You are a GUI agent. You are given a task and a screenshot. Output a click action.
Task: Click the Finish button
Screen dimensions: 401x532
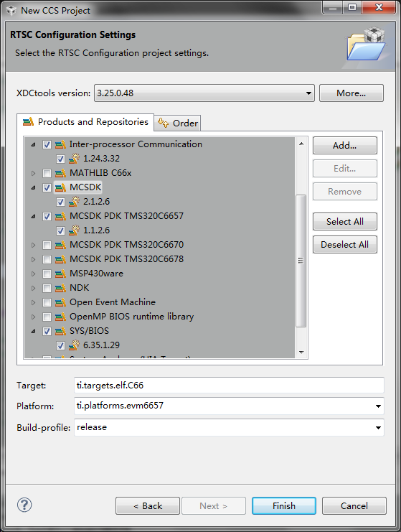tap(284, 506)
